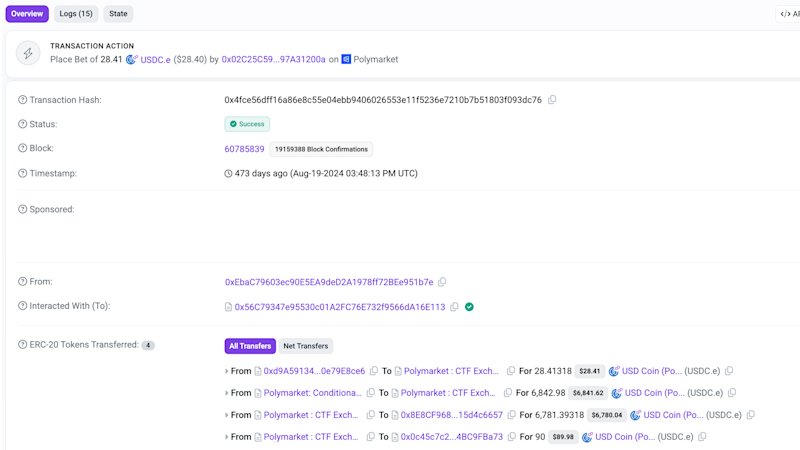
Task: Copy recipient address in the 28.41318 row
Action: pos(511,371)
